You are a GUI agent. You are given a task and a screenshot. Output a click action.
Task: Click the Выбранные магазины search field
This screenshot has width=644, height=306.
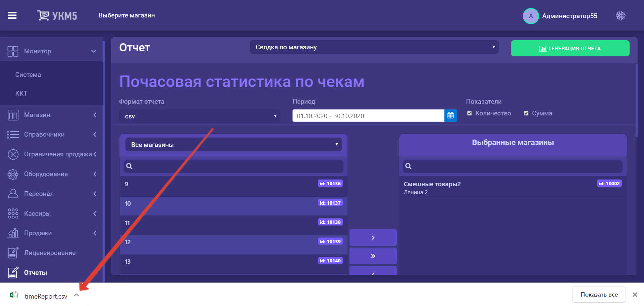tap(513, 166)
